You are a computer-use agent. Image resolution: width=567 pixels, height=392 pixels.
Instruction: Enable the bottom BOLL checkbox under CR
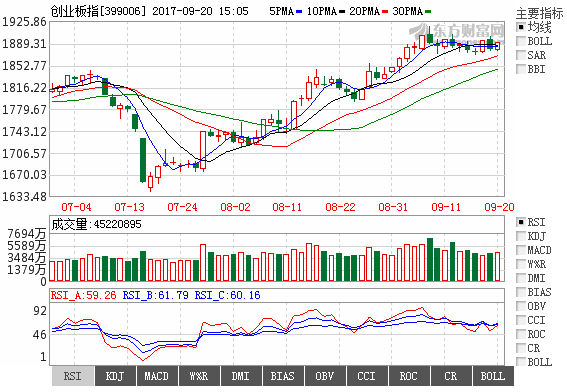tap(521, 362)
